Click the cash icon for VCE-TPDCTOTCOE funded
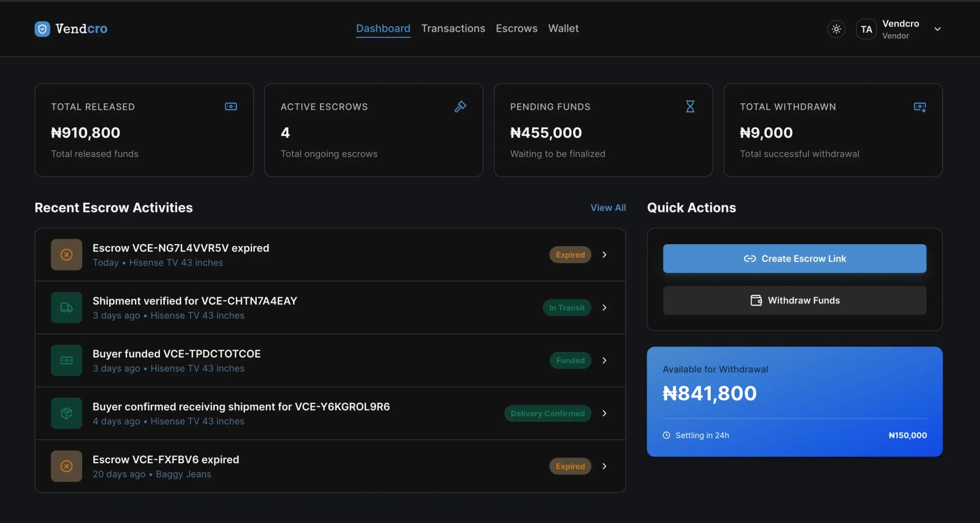This screenshot has height=523, width=980. point(66,361)
